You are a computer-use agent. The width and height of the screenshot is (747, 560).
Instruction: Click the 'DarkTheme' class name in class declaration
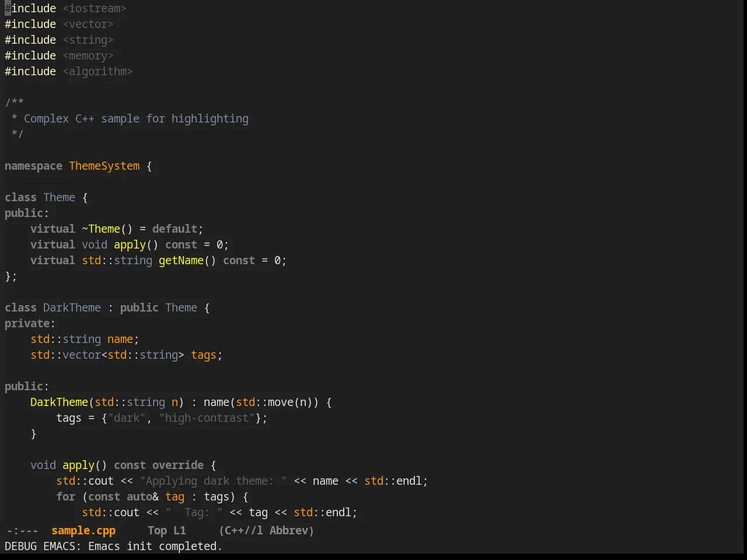72,307
